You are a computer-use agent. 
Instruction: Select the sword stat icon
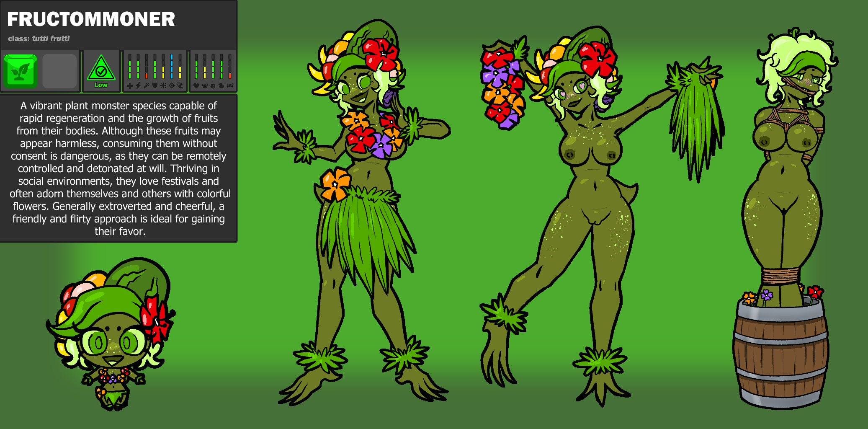147,86
